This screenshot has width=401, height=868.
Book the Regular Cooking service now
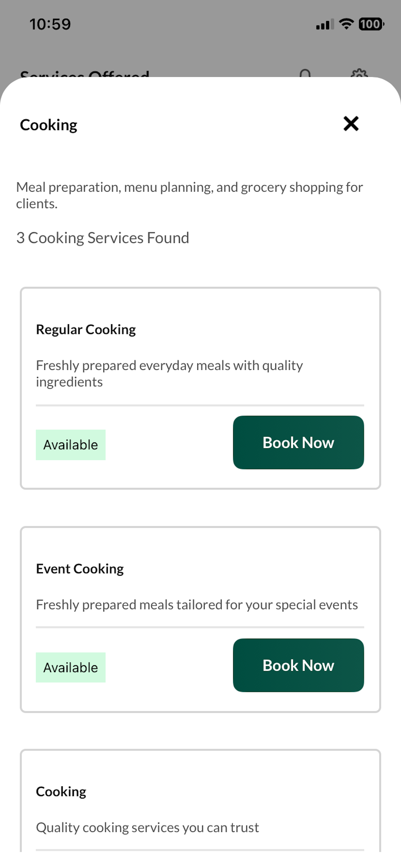[298, 442]
